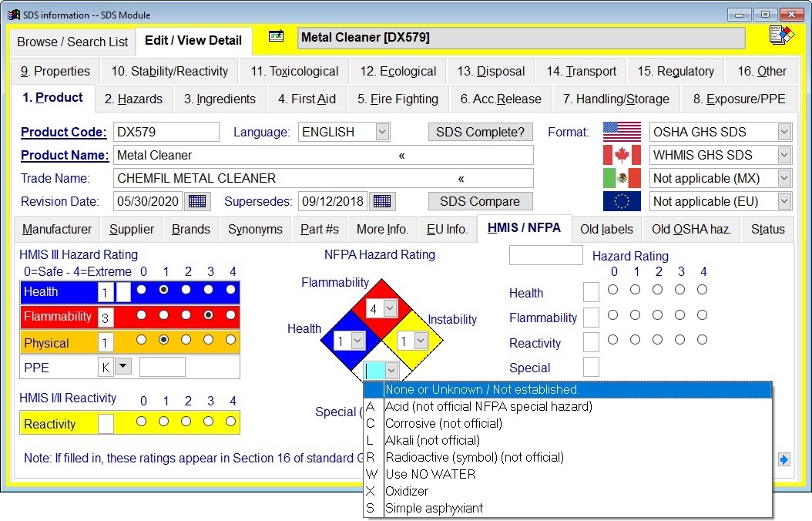The height and width of the screenshot is (521, 812).
Task: Open the OSHA GHS SDS format dropdown
Action: coord(784,132)
